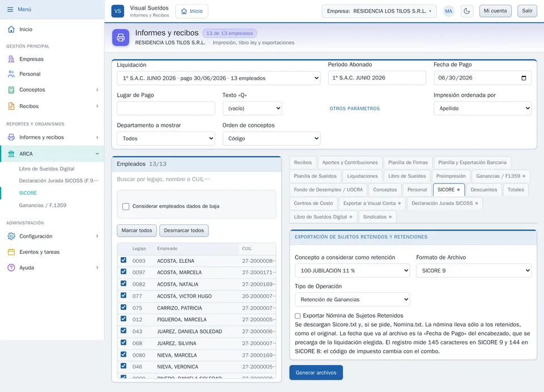Screen dimensions: 544x392
Task: Open Impresión ordenada por dropdown
Action: click(483, 108)
